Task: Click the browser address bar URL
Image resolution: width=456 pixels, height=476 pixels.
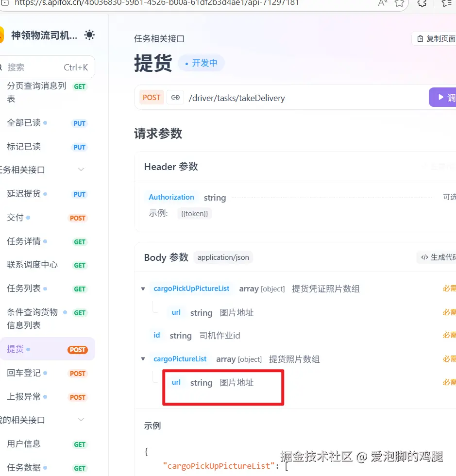Action: coord(157,3)
